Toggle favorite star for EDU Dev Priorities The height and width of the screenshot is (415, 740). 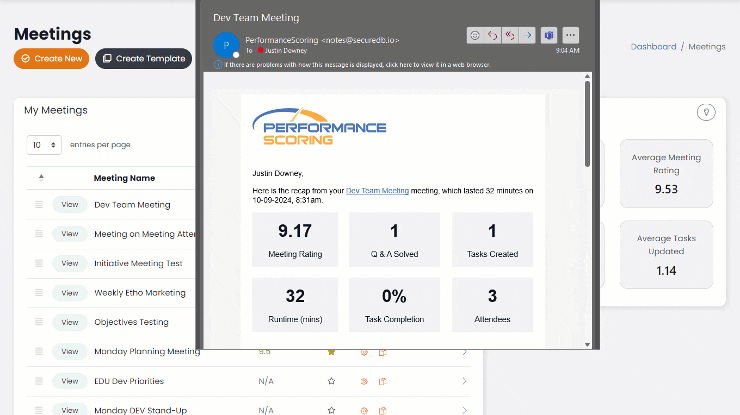click(331, 381)
